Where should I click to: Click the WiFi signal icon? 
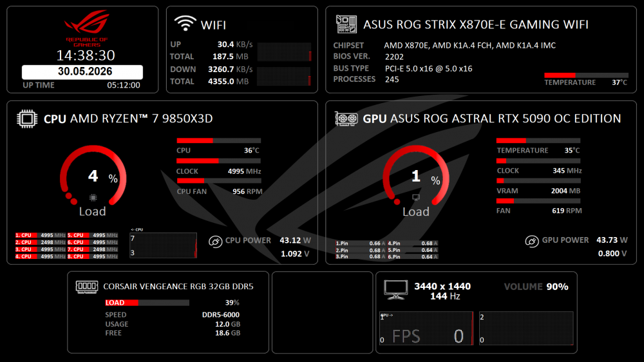point(185,23)
